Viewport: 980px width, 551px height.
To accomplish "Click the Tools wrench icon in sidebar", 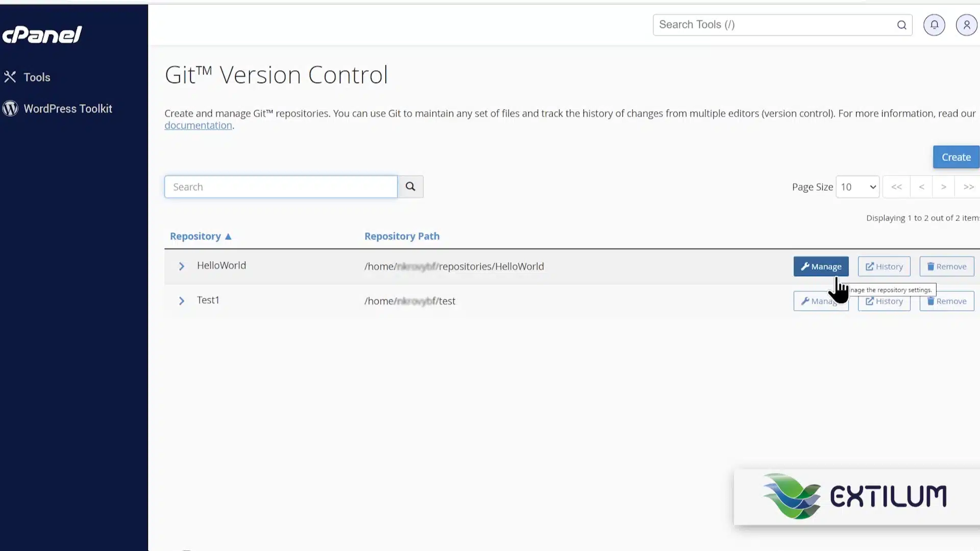I will click(10, 77).
